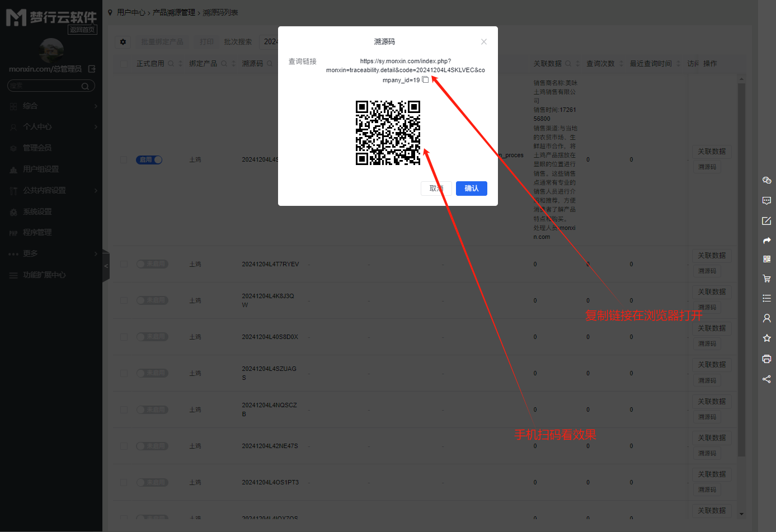Toggle enable switch for 20241204L4K8J3QW row

click(152, 300)
